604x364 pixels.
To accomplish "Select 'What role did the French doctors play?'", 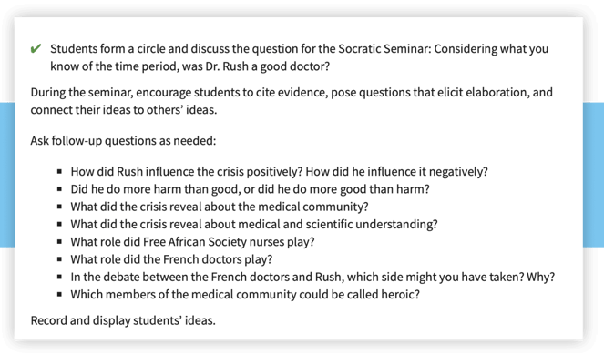I will [171, 259].
